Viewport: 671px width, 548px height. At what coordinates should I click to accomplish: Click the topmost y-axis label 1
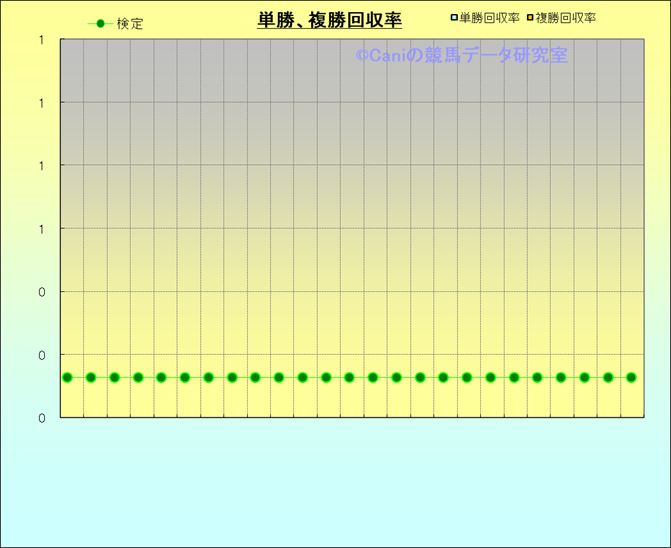click(x=41, y=40)
